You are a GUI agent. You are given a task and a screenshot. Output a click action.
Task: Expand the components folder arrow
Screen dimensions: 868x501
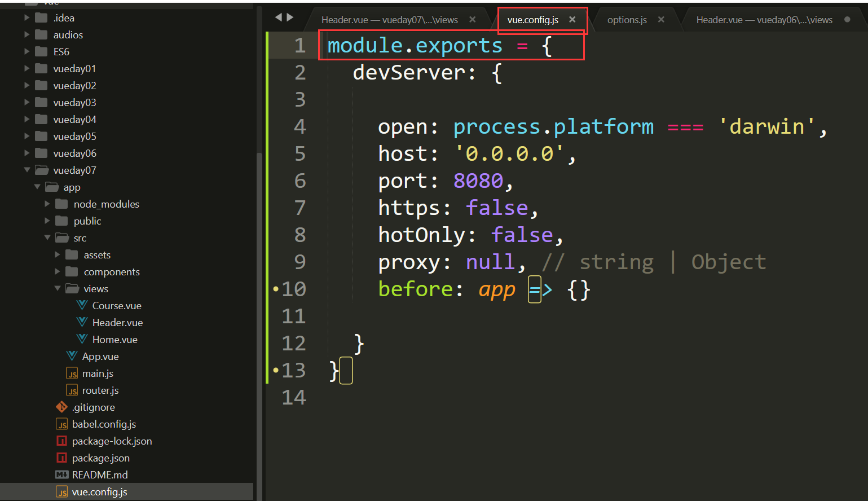point(57,272)
